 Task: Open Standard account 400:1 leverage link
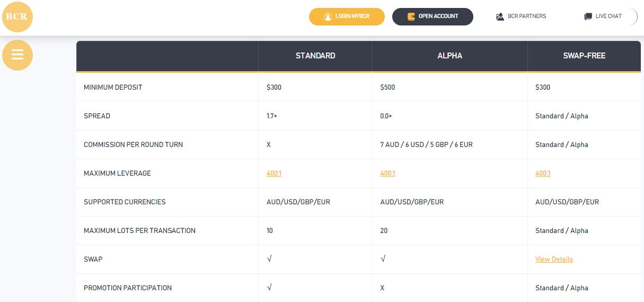coord(274,174)
